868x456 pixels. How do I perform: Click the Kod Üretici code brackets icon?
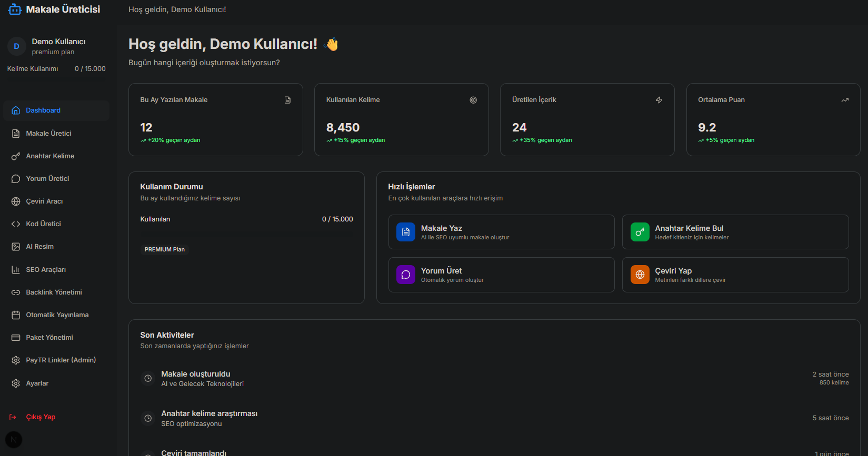(x=16, y=224)
